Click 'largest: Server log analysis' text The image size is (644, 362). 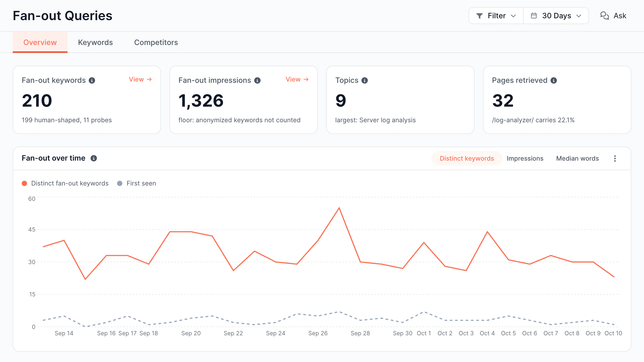375,120
